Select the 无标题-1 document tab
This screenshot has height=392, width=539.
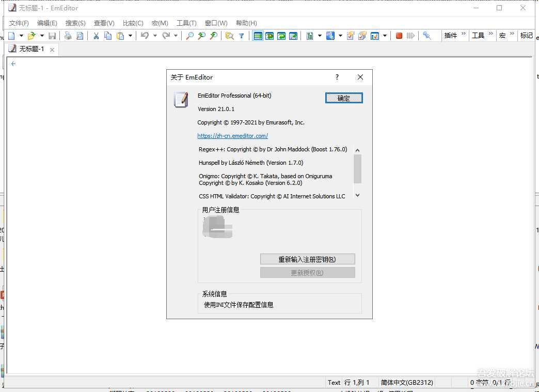[x=31, y=49]
